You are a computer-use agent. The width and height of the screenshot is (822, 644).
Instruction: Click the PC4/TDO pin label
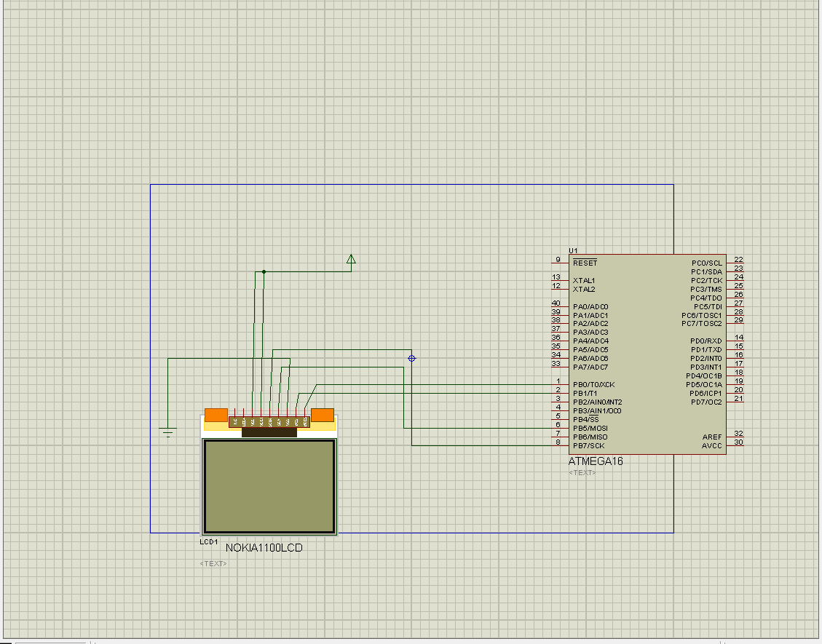click(x=706, y=298)
